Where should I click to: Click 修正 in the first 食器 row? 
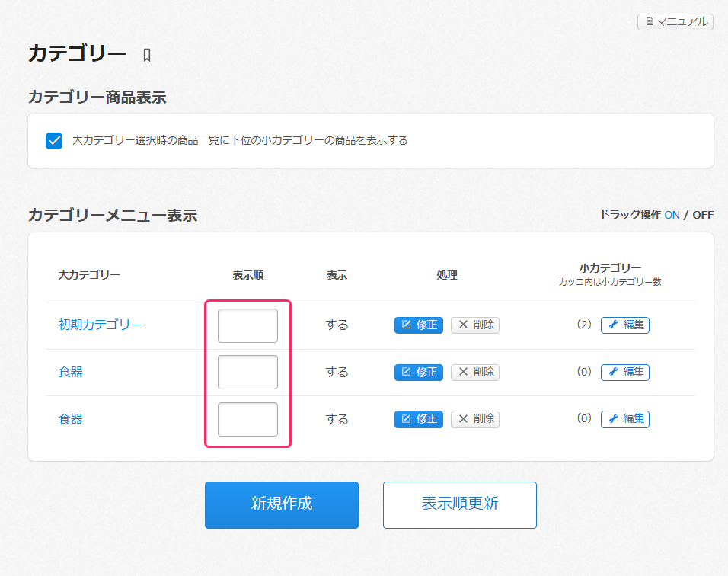pyautogui.click(x=418, y=372)
